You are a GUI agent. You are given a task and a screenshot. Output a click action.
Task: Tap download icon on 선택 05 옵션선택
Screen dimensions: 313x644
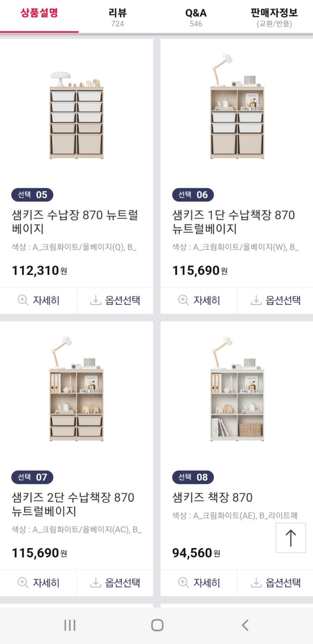[96, 300]
